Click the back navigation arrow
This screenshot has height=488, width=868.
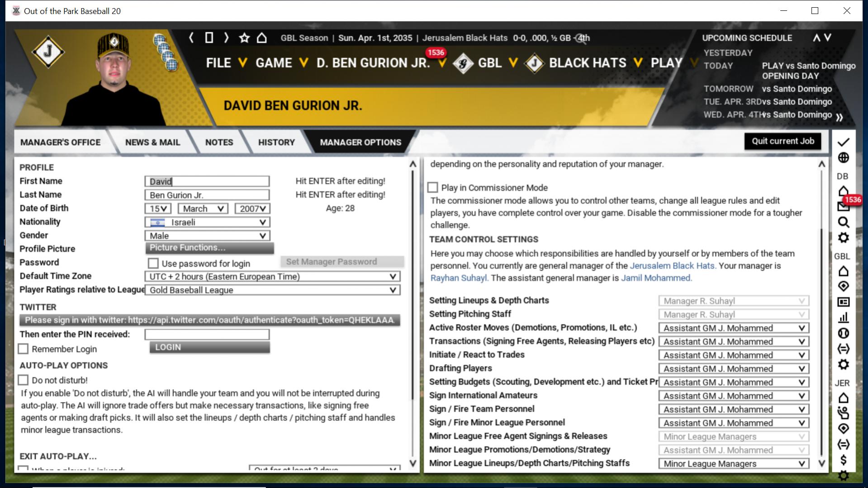191,38
